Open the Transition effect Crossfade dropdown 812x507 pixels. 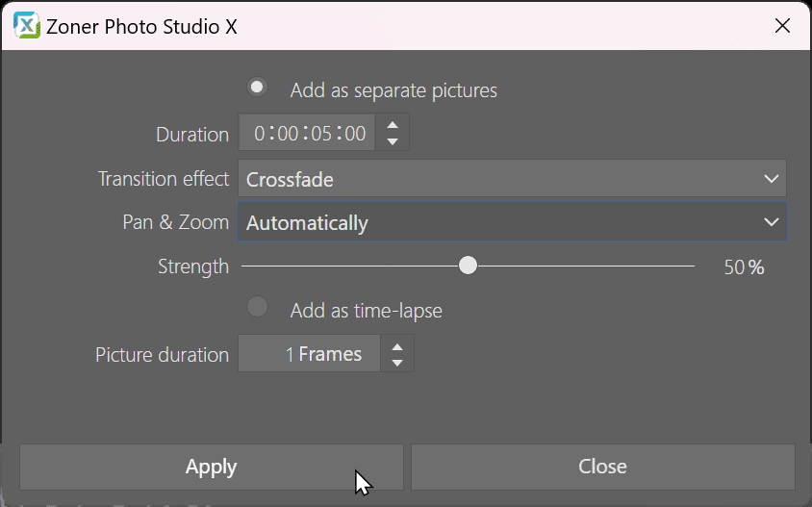pyautogui.click(x=511, y=179)
